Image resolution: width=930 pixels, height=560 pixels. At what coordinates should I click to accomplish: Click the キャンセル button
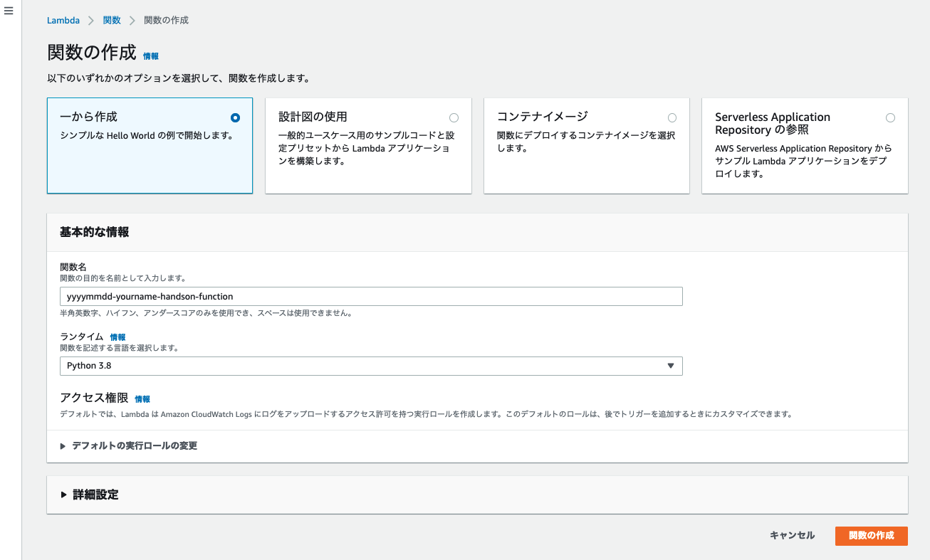click(792, 536)
